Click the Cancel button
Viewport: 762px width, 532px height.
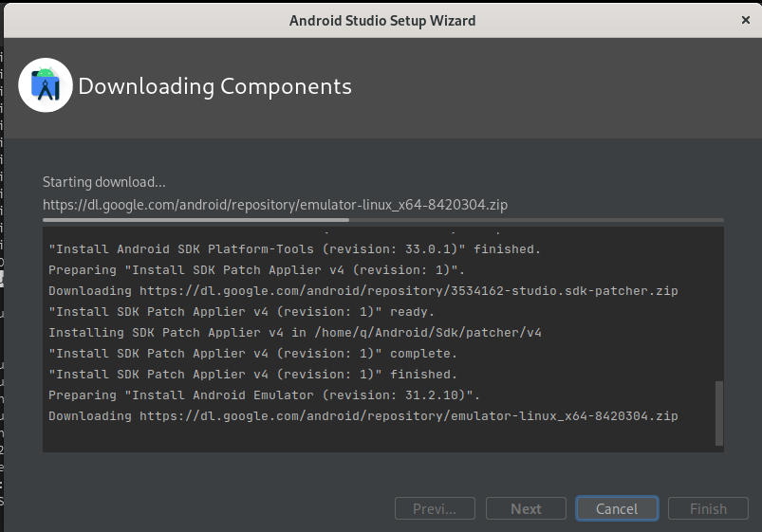click(x=617, y=508)
